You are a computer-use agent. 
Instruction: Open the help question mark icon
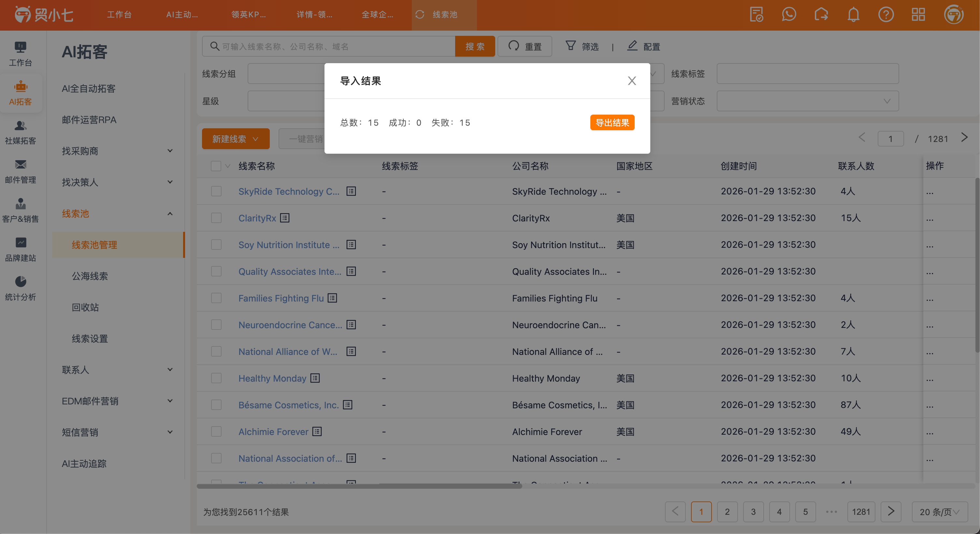[x=886, y=15]
